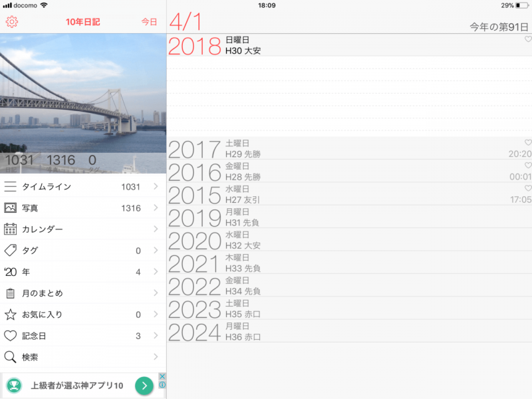
Task: Select the タイムライン (timeline) list icon
Action: (9, 187)
